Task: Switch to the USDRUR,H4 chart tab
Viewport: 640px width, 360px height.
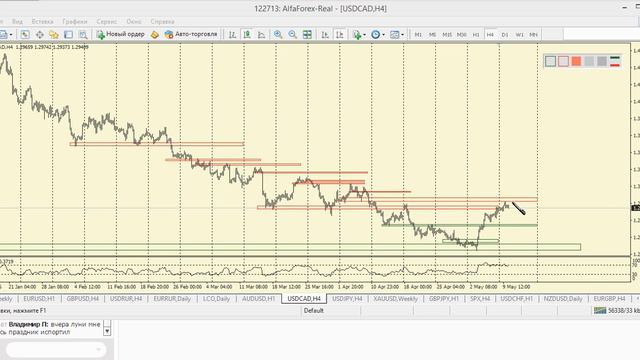Action: [x=126, y=299]
